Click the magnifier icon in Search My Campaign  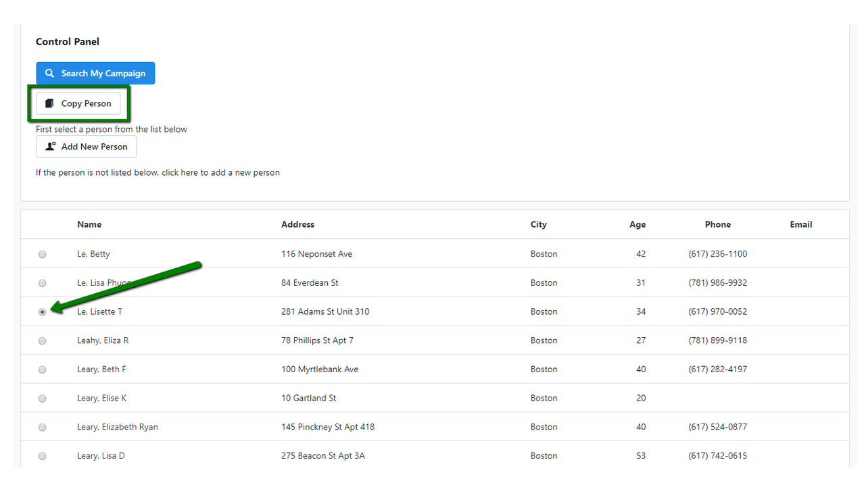pyautogui.click(x=49, y=74)
